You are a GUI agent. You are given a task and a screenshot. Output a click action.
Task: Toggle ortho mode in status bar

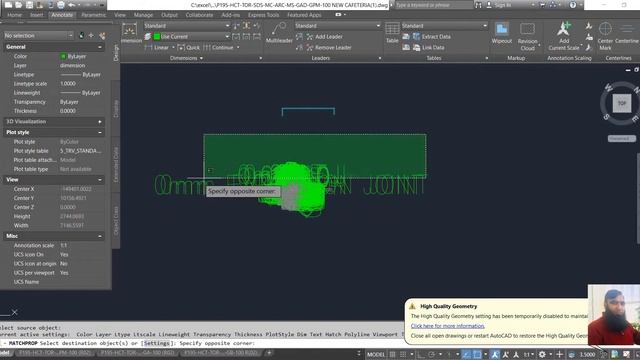pyautogui.click(x=421, y=355)
